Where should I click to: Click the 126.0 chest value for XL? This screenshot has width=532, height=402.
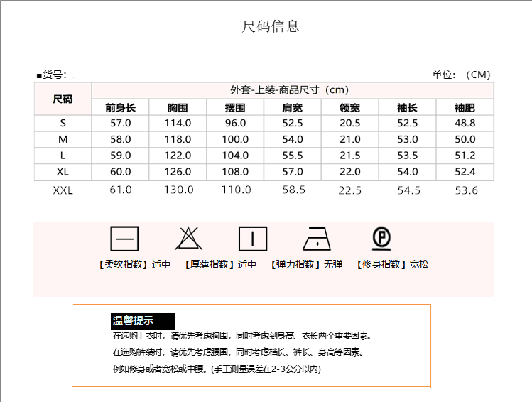[x=178, y=172]
